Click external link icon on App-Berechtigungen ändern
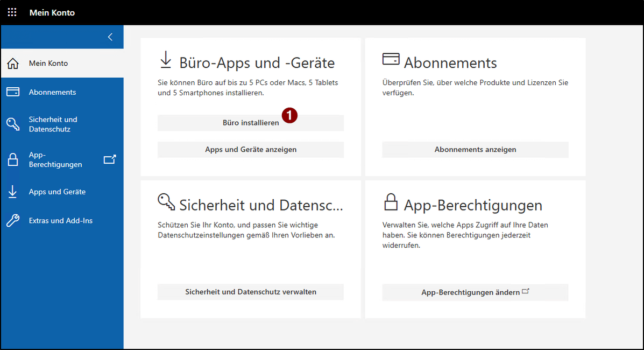The height and width of the screenshot is (350, 644). 525,292
